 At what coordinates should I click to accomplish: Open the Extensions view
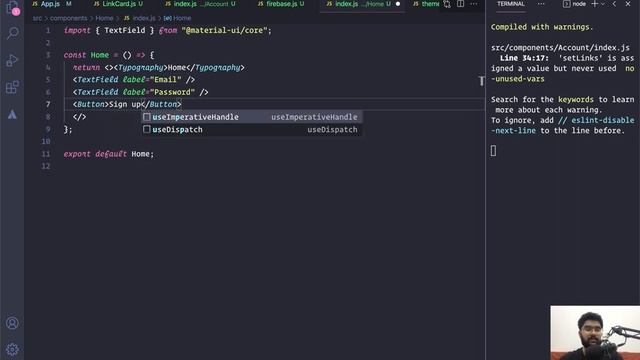(x=12, y=87)
